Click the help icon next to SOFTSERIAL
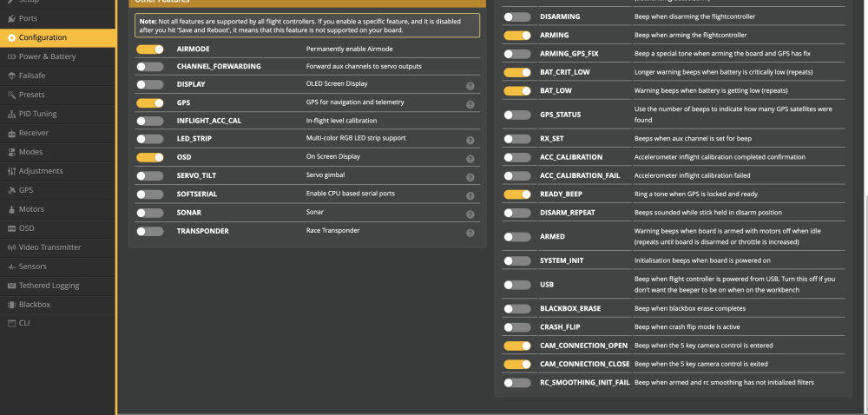Viewport: 868px width, 415px height. [470, 195]
